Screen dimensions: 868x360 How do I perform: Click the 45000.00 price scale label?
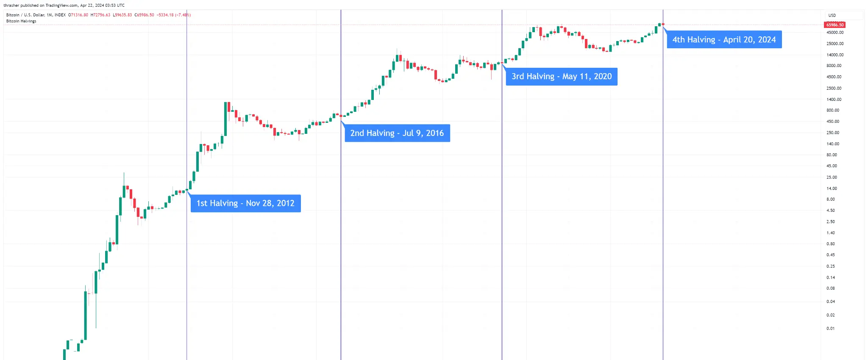835,33
